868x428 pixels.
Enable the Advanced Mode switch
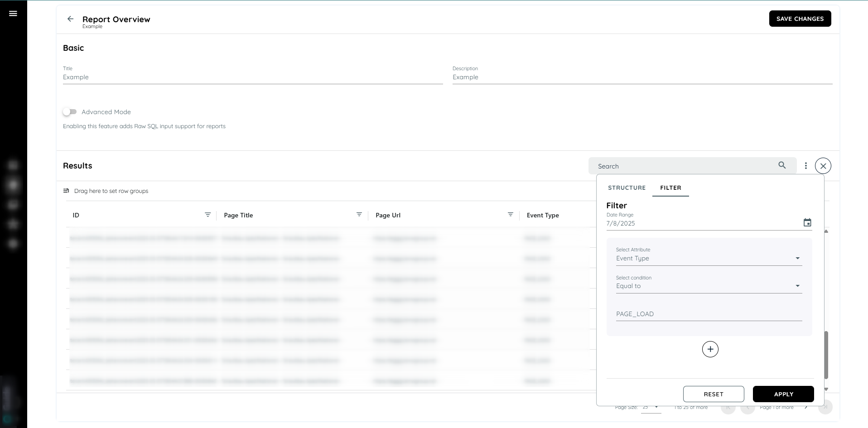click(x=70, y=112)
